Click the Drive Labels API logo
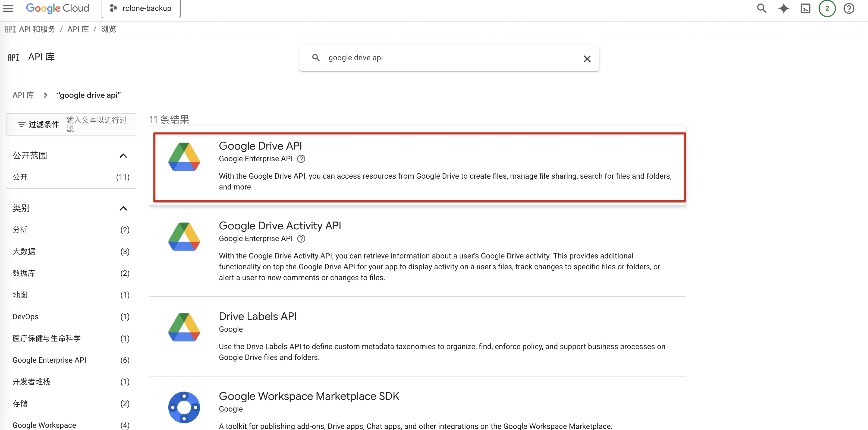The height and width of the screenshot is (430, 868). (184, 327)
